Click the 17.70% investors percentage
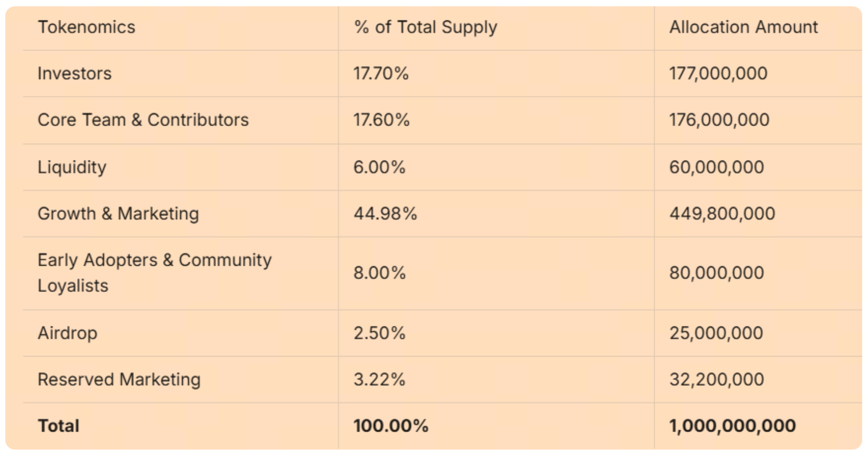Screen dimensions: 868x453 381,73
